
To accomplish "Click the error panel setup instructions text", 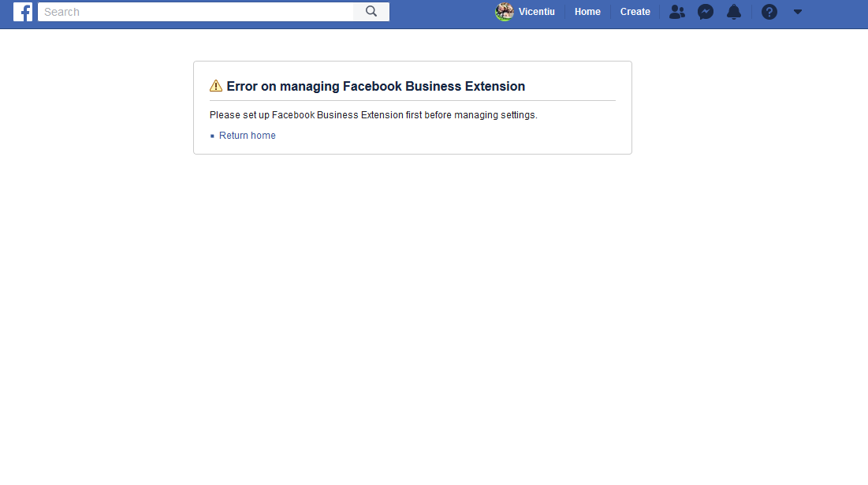I will 373,114.
